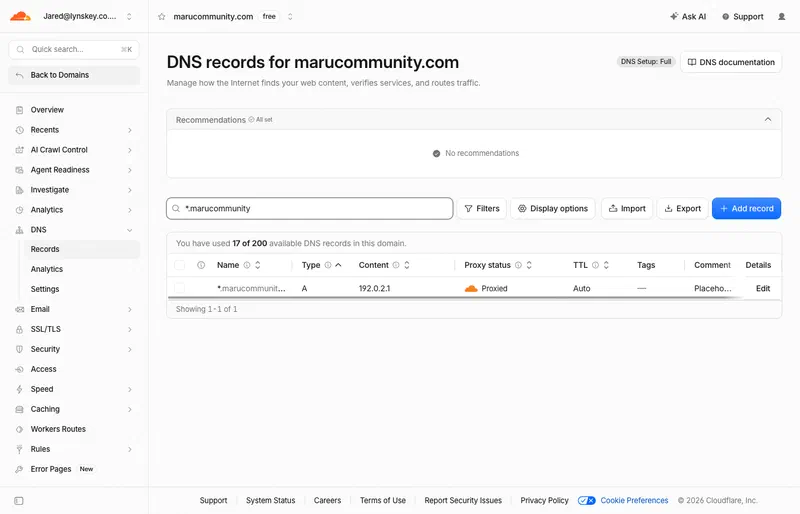Open Cookie Preferences link
The height and width of the screenshot is (514, 800).
coord(634,501)
